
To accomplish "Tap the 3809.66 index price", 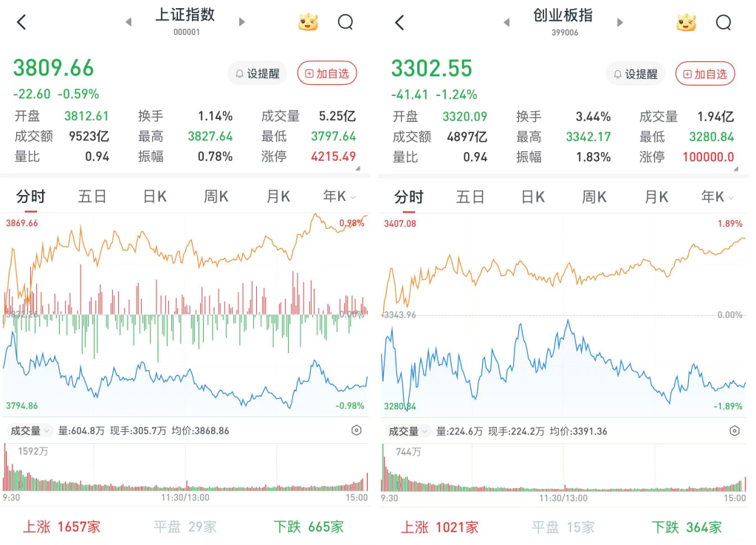I will [x=53, y=67].
